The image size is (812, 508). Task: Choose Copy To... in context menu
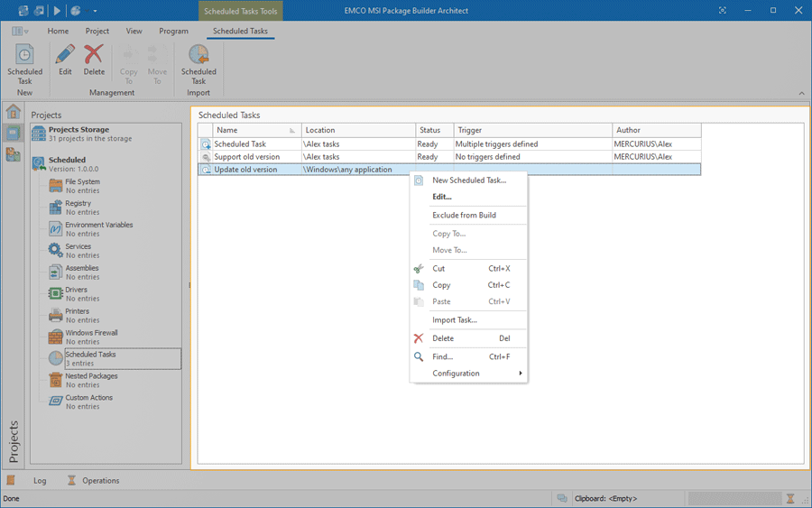(x=468, y=234)
